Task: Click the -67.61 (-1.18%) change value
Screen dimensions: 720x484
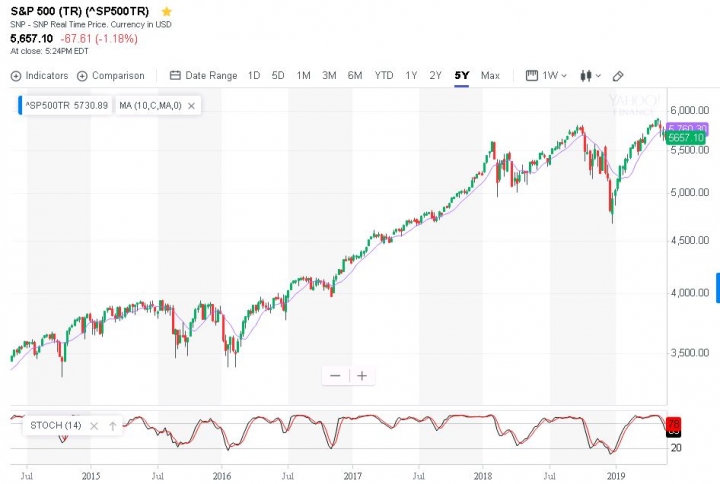Action: coord(99,39)
